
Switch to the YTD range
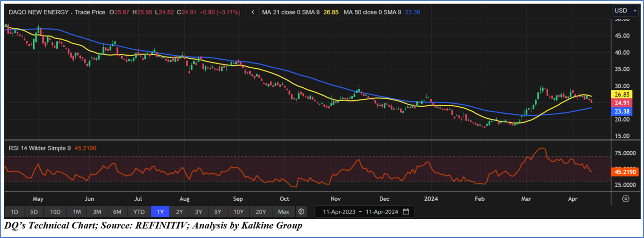[139, 212]
